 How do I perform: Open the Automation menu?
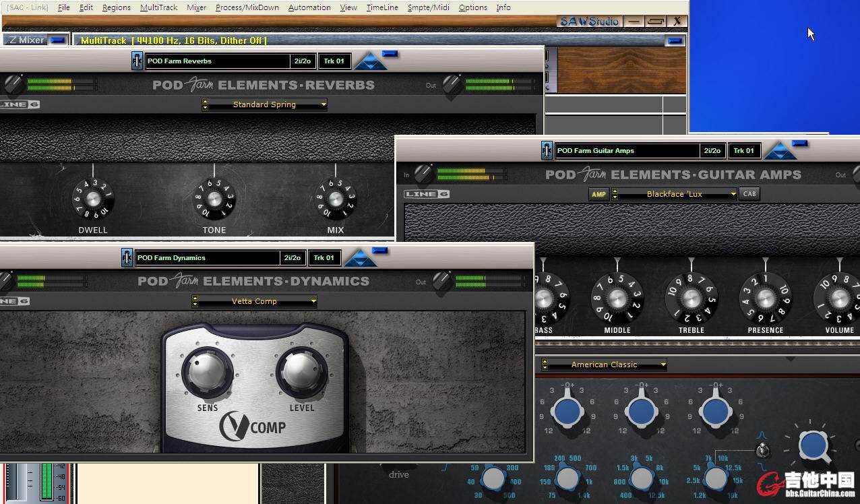(x=309, y=7)
